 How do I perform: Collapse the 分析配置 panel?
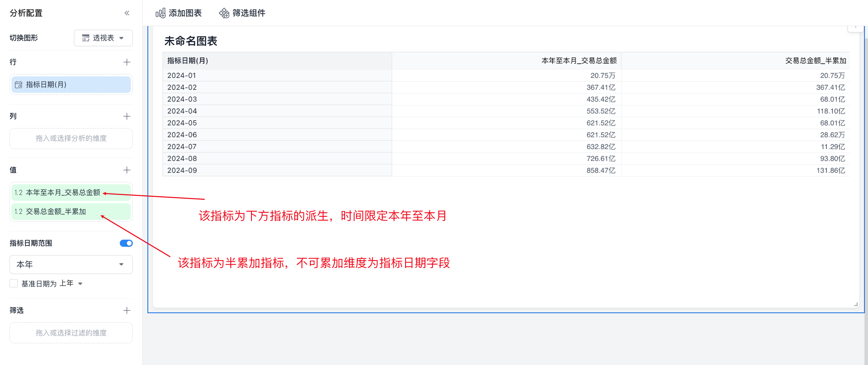tap(127, 13)
